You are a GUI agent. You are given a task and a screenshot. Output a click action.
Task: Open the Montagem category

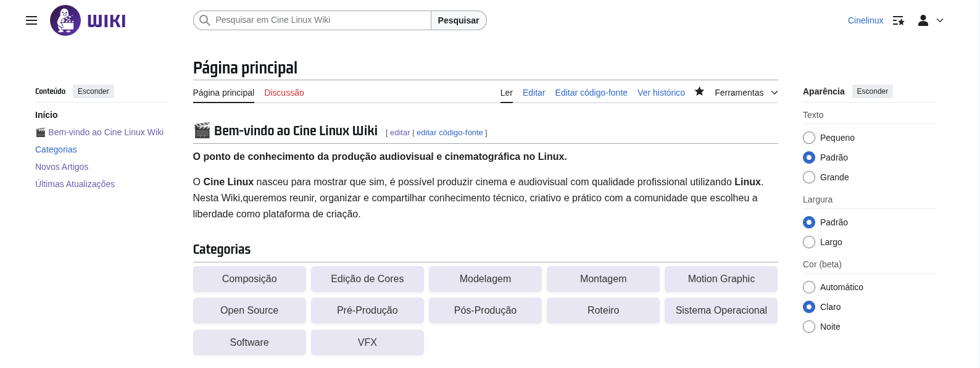tap(603, 279)
